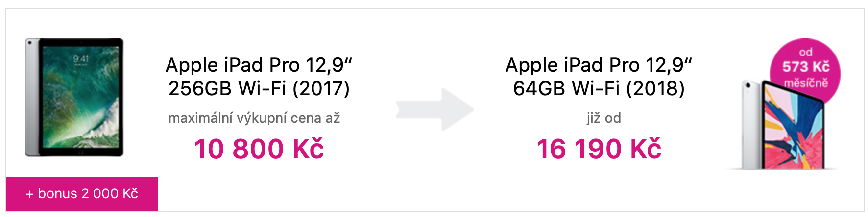Screen dimensions: 868x217
Task: Click the front camera dot on 2017 iPad
Action: click(x=30, y=42)
